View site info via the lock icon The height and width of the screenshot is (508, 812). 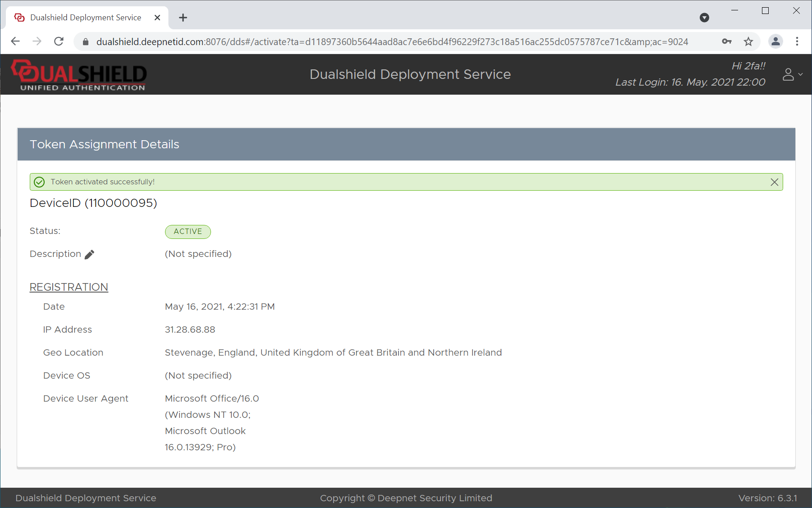click(86, 42)
